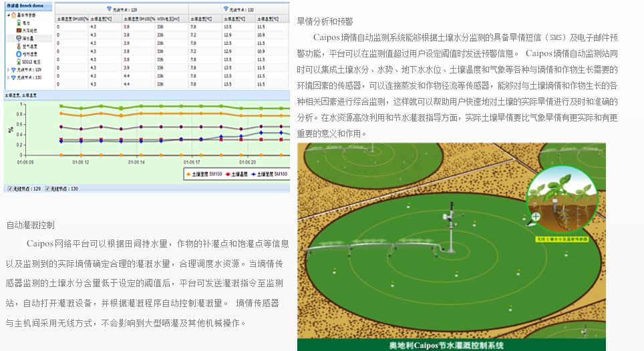Click the wireless icon beside tree node 129

pyautogui.click(x=13, y=69)
